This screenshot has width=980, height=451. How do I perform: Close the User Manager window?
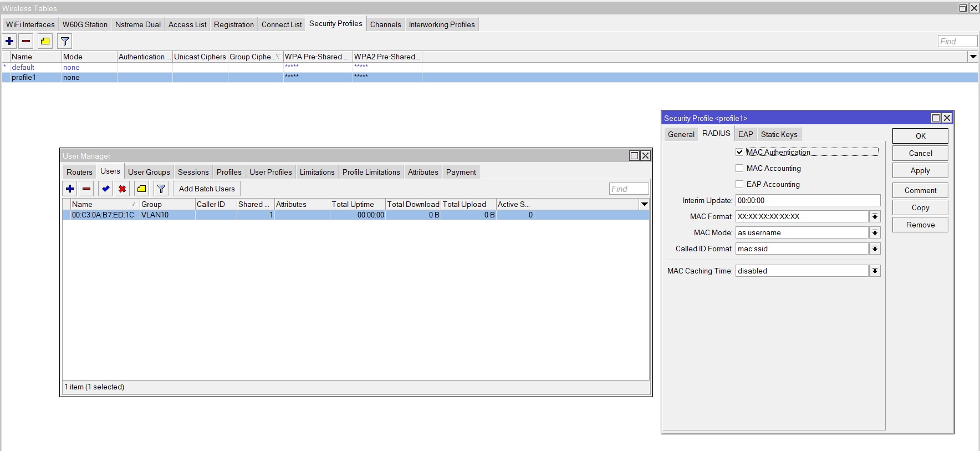pyautogui.click(x=645, y=156)
